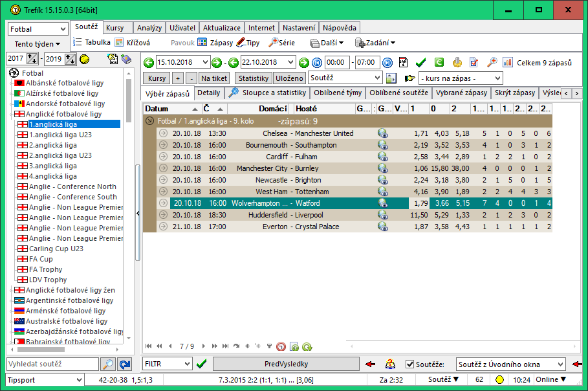Screen dimensions: 588x391
Task: Toggle round marker for Newcastle - Brighton
Action: click(163, 180)
